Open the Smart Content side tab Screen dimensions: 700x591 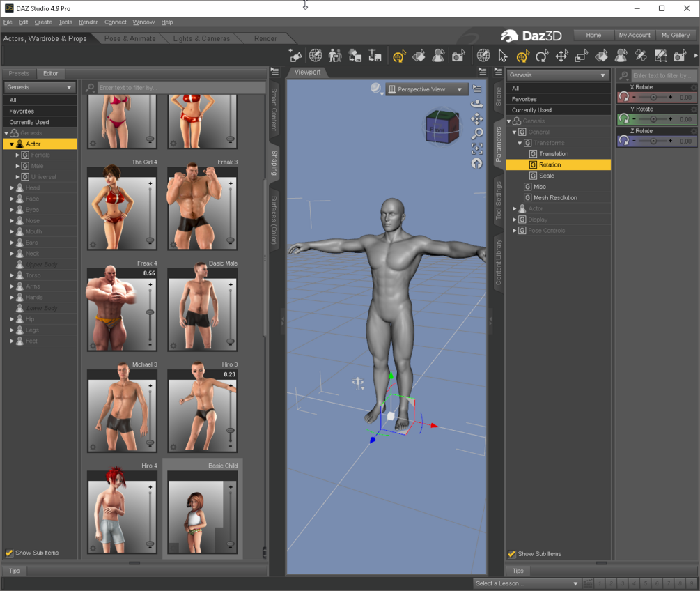click(x=274, y=110)
